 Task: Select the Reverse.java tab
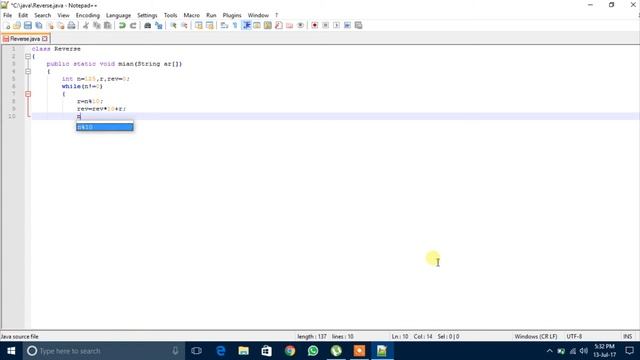(x=24, y=39)
